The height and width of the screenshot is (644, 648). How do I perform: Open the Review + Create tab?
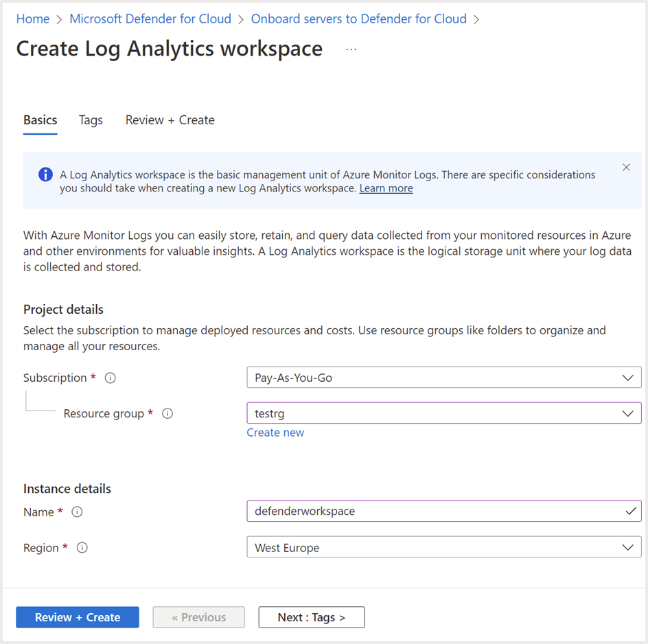(x=170, y=120)
